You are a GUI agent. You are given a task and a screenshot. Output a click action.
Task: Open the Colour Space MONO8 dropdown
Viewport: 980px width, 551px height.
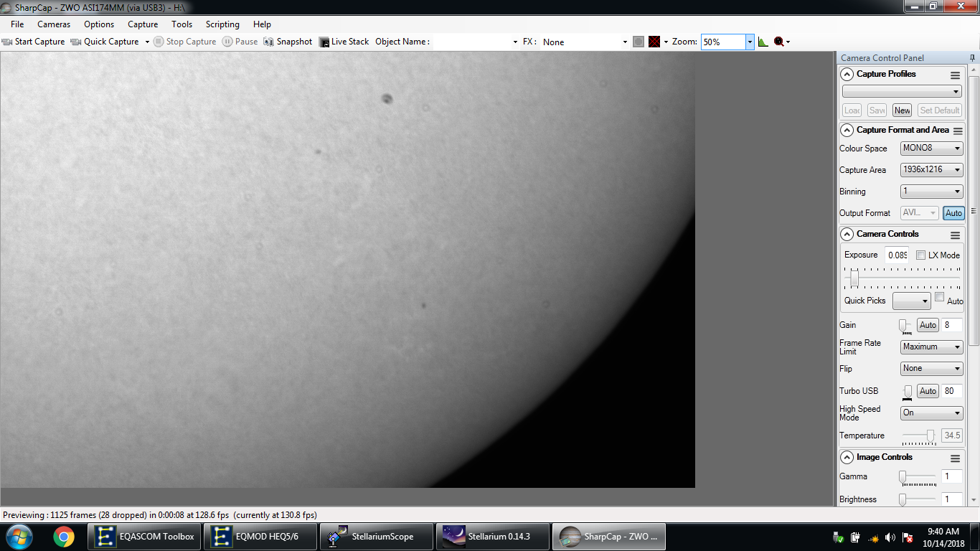pyautogui.click(x=931, y=149)
